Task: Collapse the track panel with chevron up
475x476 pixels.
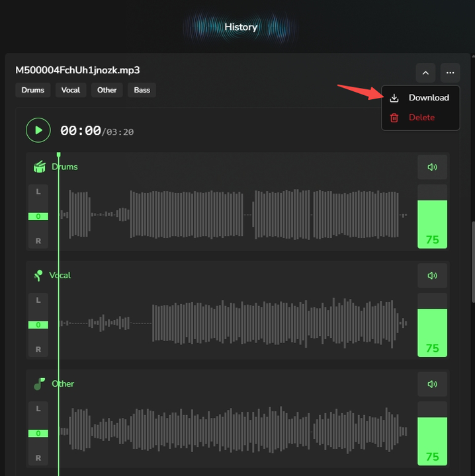Action: 425,73
